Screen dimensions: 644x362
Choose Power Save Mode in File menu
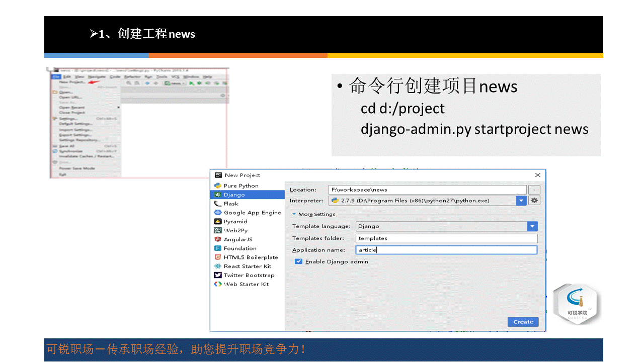tap(86, 168)
